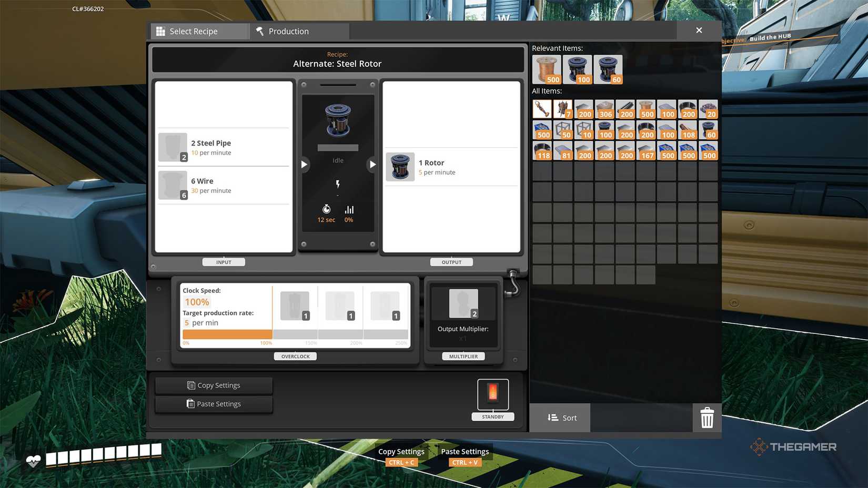
Task: Click the Somersloop output multiplier slot
Action: 463,303
